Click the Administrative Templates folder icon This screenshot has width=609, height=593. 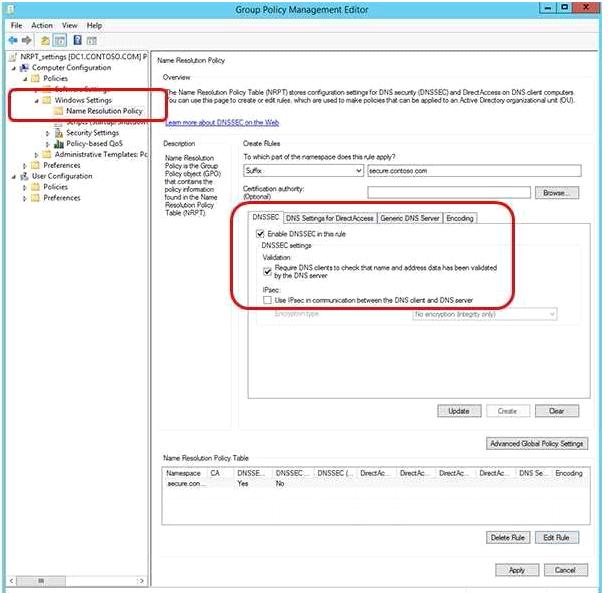coord(47,155)
